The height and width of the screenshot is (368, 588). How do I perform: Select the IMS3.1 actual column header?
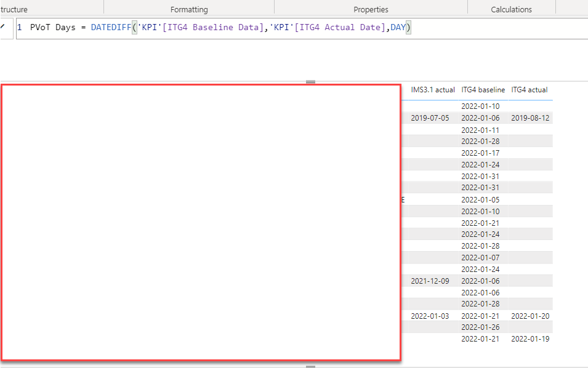(433, 90)
